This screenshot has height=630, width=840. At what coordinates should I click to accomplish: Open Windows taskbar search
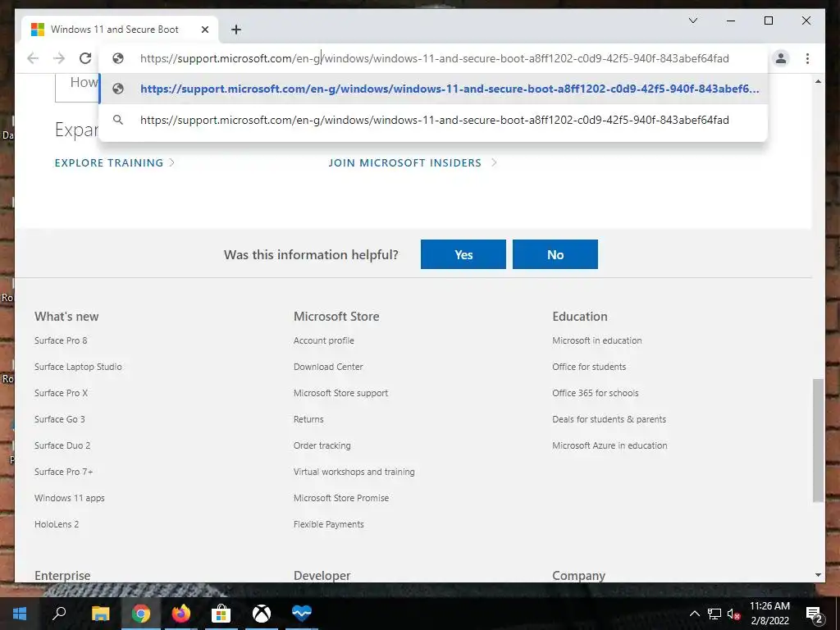[x=59, y=614]
